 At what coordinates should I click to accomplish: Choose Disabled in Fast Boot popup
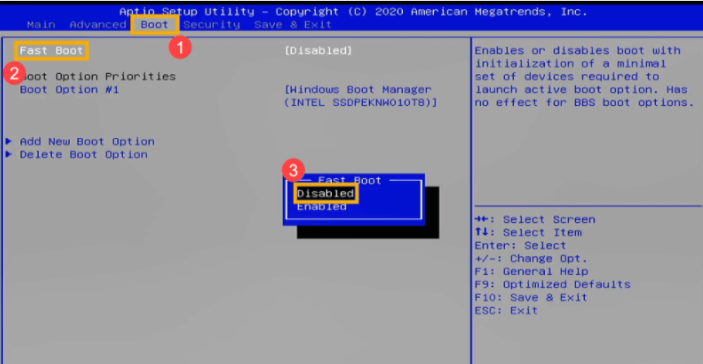pos(325,194)
